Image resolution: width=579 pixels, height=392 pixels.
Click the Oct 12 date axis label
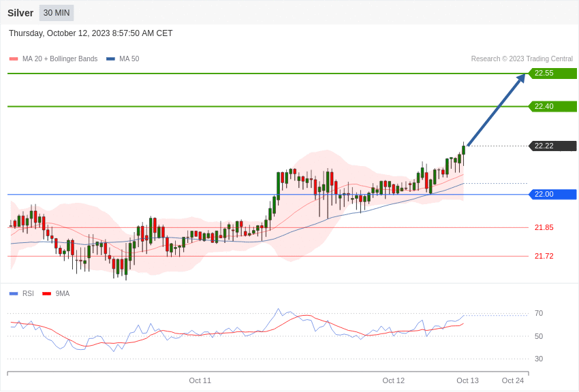(393, 380)
